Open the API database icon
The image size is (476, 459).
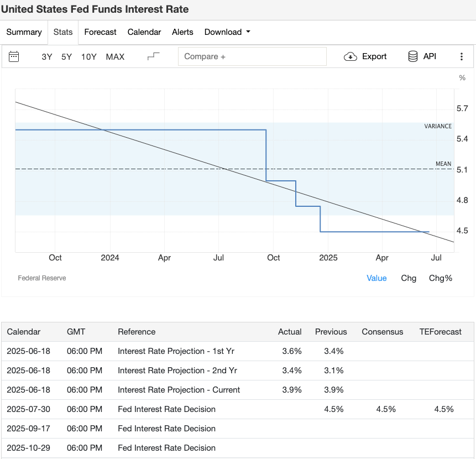pos(411,56)
